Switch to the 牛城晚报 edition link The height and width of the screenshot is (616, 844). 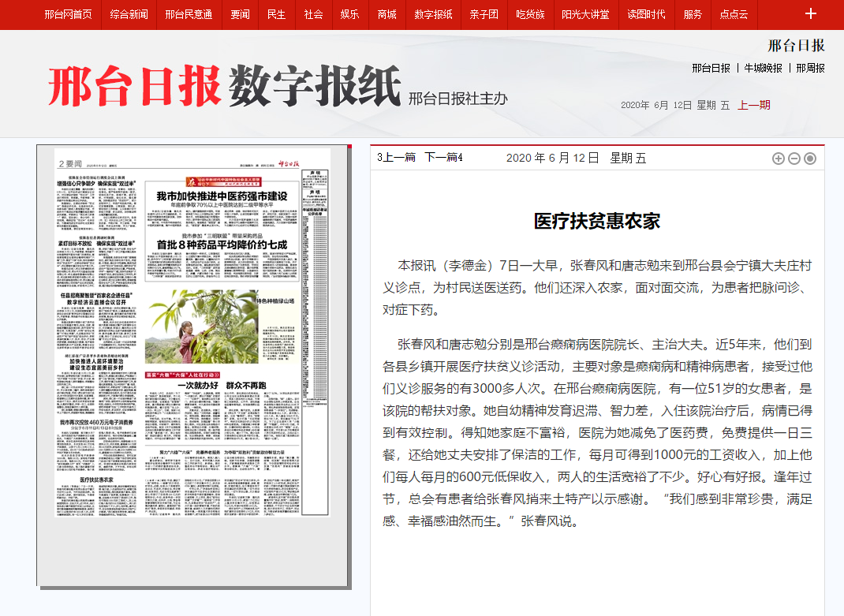coord(764,68)
